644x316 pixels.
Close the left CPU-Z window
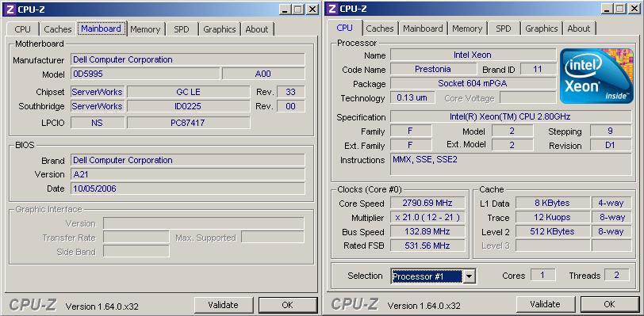[x=312, y=9]
